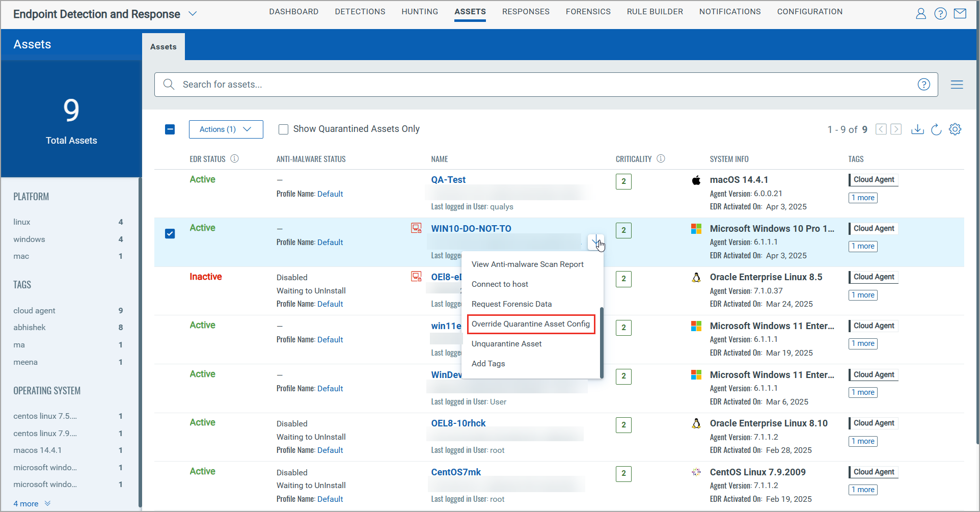The height and width of the screenshot is (512, 980).
Task: Switch to the Detections tab
Action: pos(360,12)
